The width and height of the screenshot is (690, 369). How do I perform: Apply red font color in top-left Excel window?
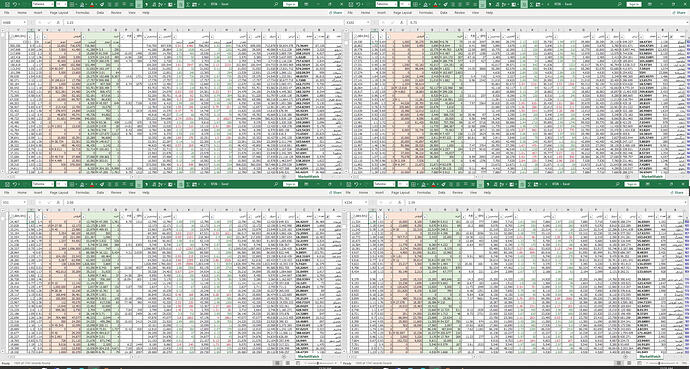(x=92, y=4)
